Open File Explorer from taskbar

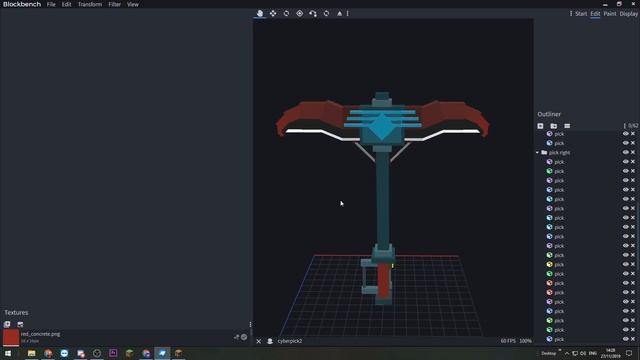pos(31,353)
